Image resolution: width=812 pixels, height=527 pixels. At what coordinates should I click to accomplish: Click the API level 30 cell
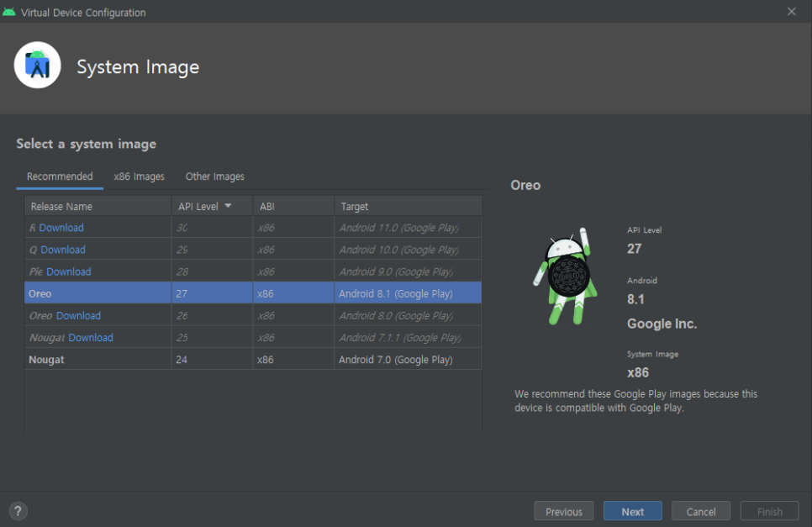tap(212, 228)
